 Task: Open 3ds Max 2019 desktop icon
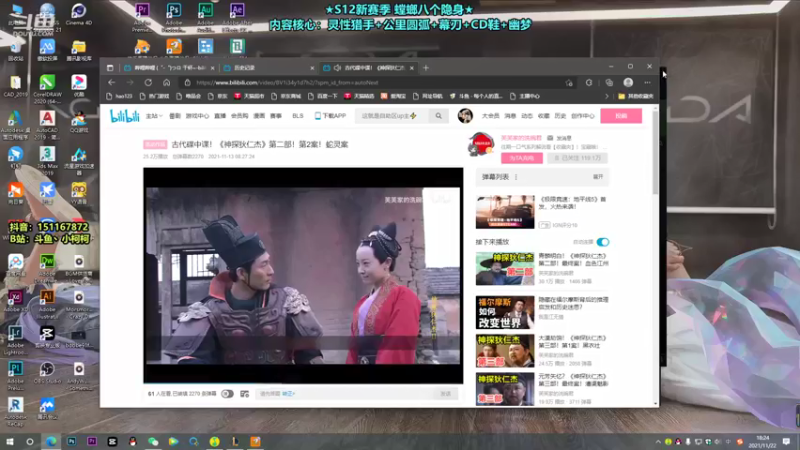pyautogui.click(x=47, y=160)
